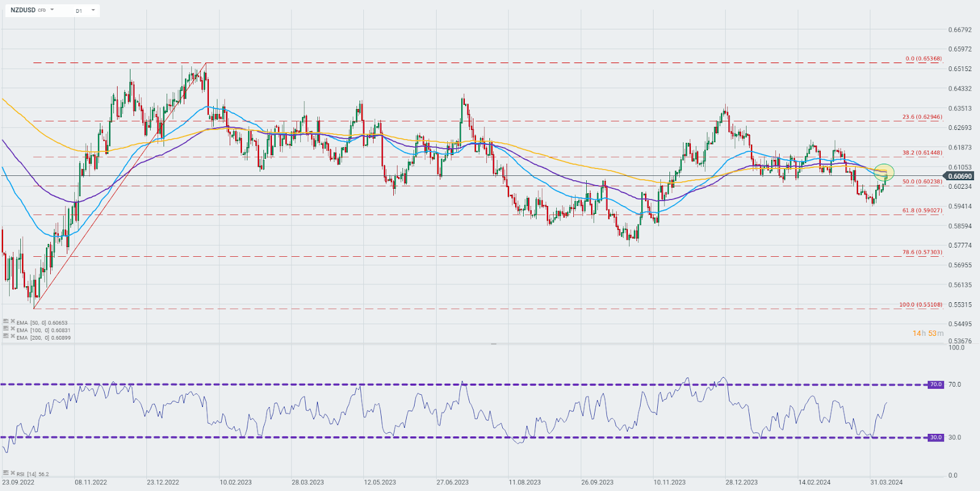Click the pane divider handle between chart and RSI

(494, 344)
